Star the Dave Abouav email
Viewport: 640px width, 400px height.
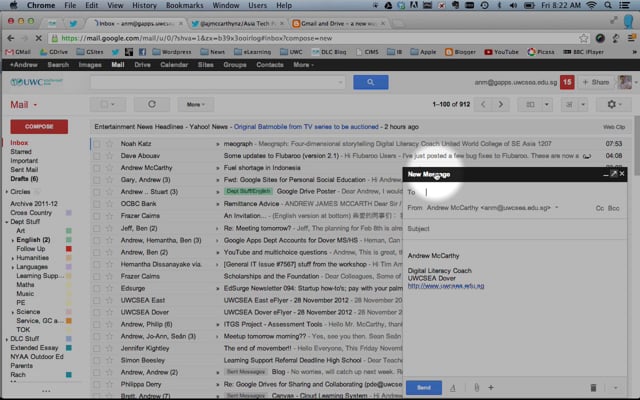109,156
